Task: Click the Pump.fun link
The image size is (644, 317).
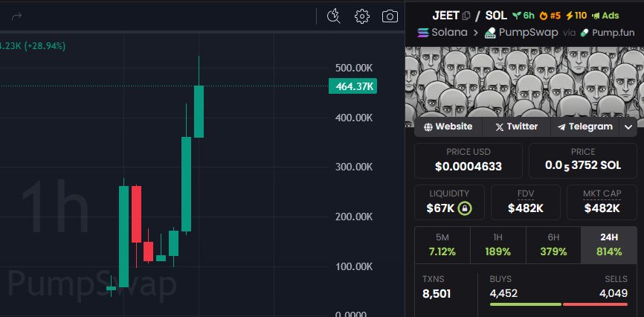Action: pyautogui.click(x=607, y=33)
